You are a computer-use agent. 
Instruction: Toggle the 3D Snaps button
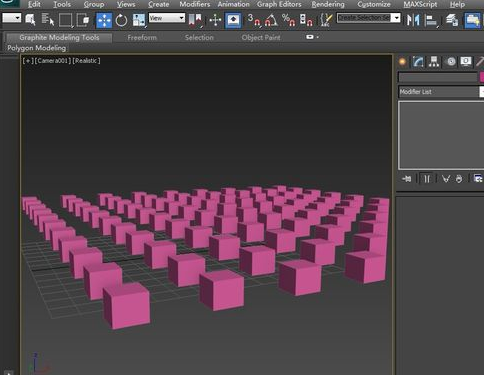pos(254,20)
